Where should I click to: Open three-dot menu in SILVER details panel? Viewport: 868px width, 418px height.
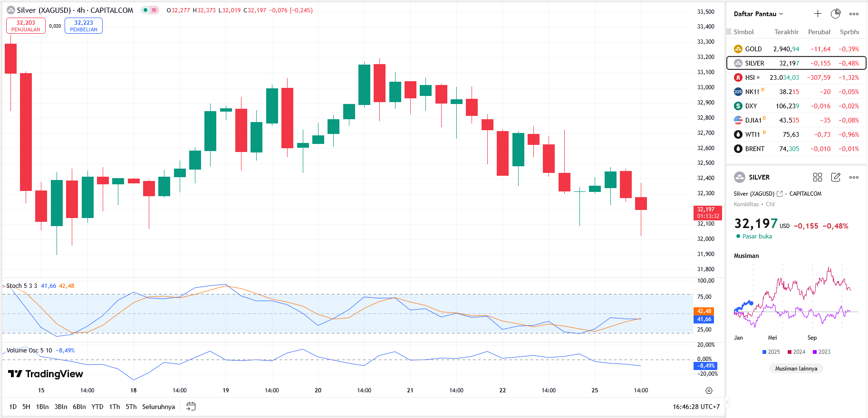(854, 177)
